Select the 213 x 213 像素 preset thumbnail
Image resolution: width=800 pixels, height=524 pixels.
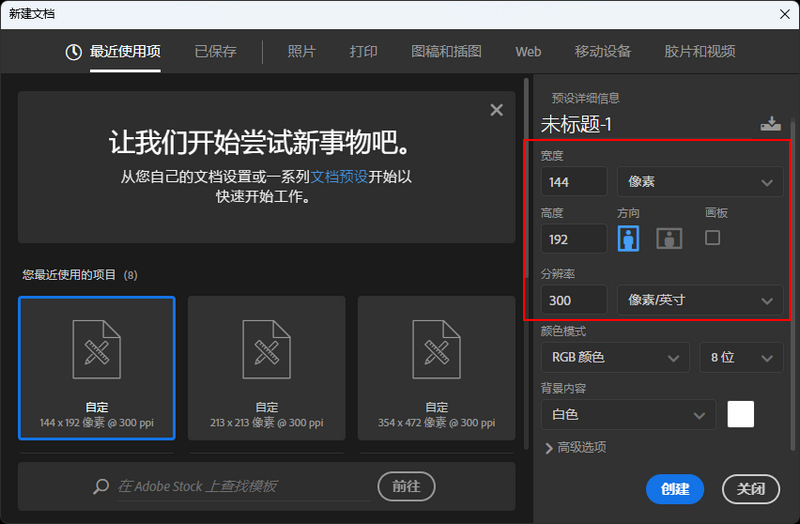tap(267, 368)
